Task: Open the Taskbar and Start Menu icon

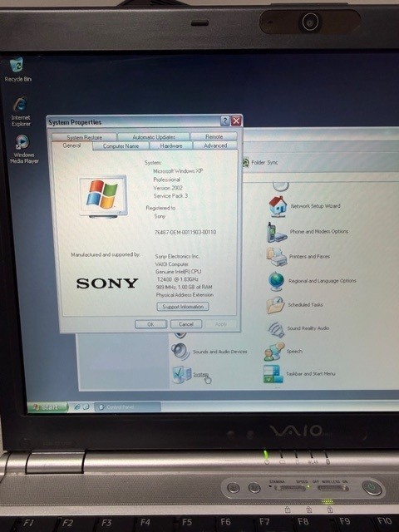Action: pyautogui.click(x=273, y=374)
